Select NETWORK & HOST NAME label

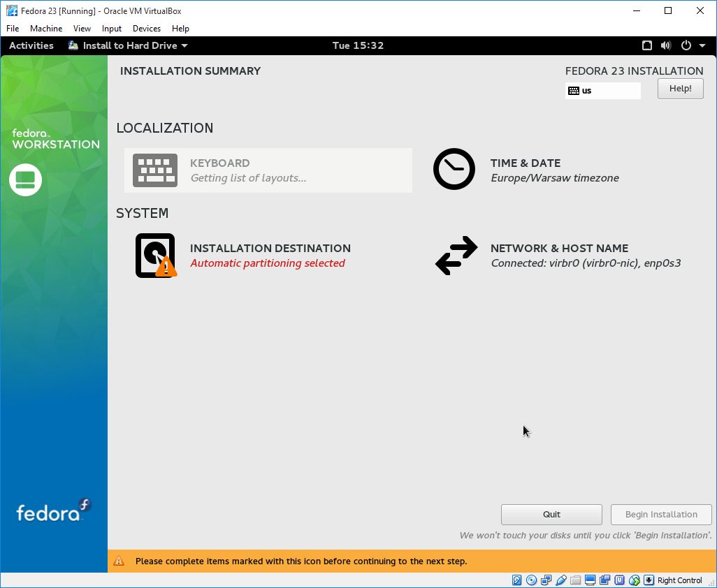559,248
